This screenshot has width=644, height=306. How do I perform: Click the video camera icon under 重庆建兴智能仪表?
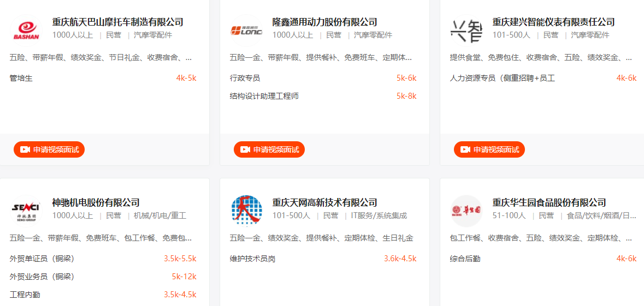click(465, 149)
